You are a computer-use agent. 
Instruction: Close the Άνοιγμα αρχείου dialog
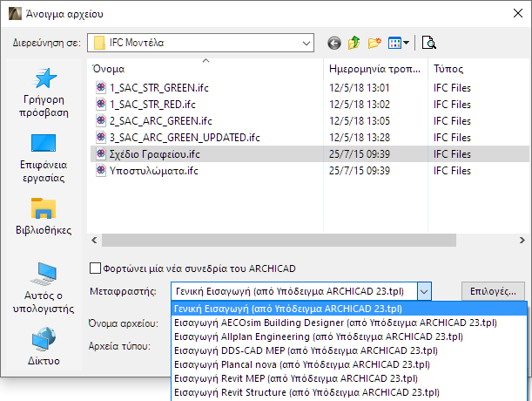click(518, 14)
